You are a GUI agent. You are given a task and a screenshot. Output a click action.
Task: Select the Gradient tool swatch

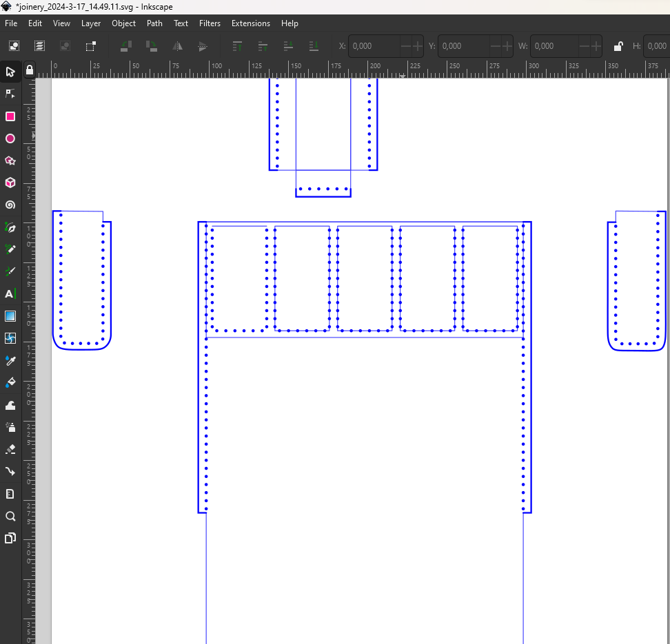(x=10, y=316)
